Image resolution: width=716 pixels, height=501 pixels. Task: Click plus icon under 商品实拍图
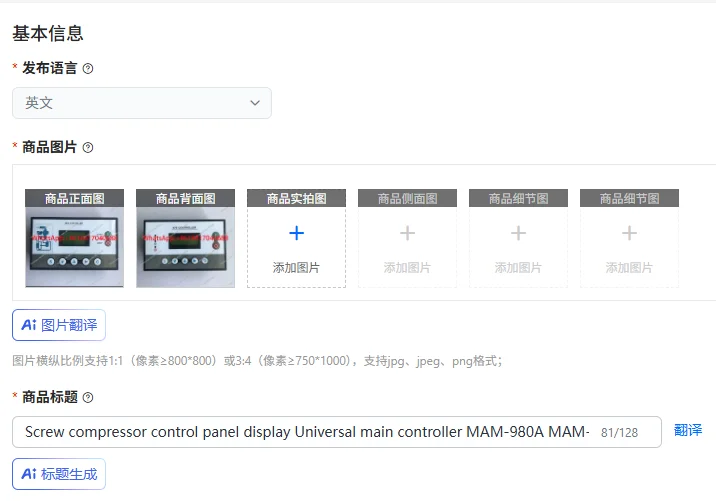coord(296,233)
